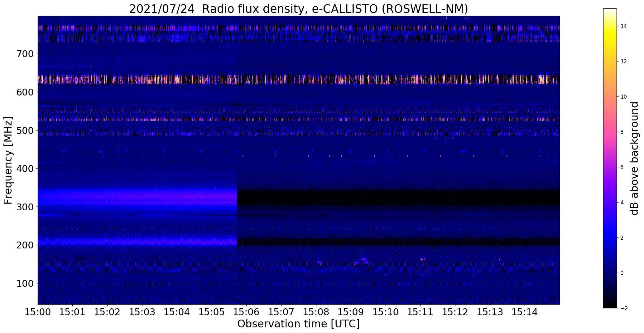
Task: Click the bright yellow interference band near 630 MHz
Action: click(299, 79)
